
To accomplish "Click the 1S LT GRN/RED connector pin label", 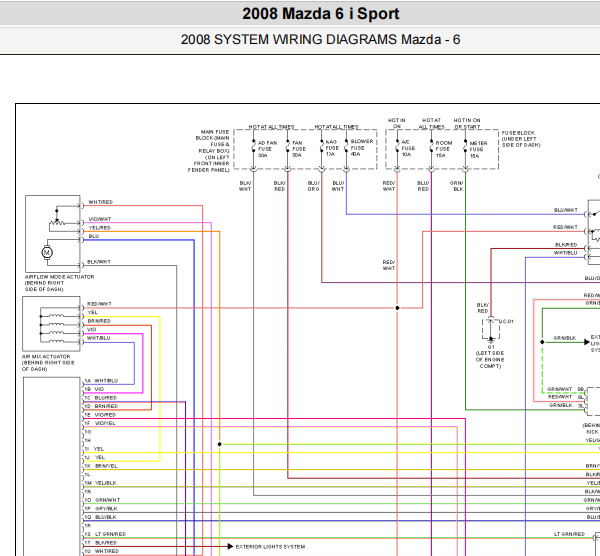I will coord(105,534).
